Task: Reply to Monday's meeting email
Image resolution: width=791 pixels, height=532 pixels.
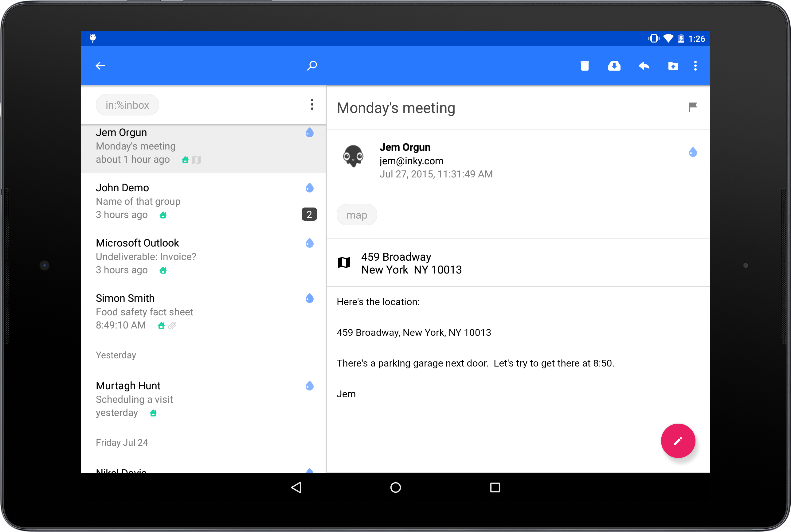Action: coord(644,66)
